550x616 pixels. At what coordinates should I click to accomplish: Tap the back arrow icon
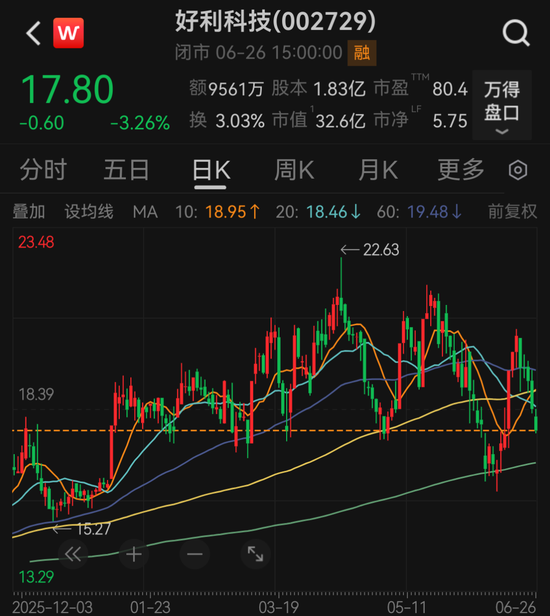coord(33,33)
